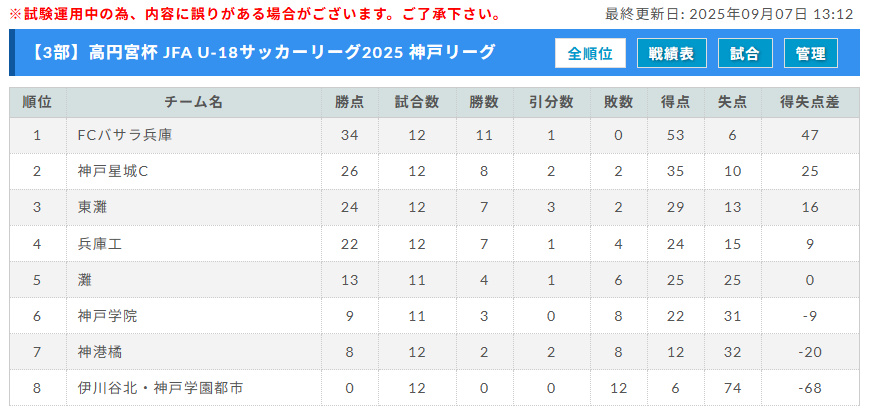Click the 管理 button
871x413 pixels.
coord(810,53)
